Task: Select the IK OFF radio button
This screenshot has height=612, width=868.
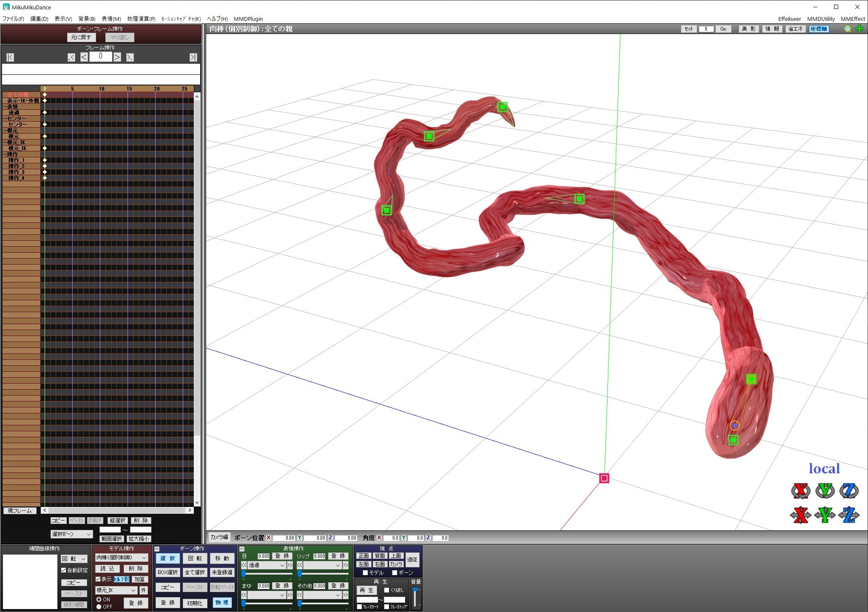Action: tap(99, 606)
